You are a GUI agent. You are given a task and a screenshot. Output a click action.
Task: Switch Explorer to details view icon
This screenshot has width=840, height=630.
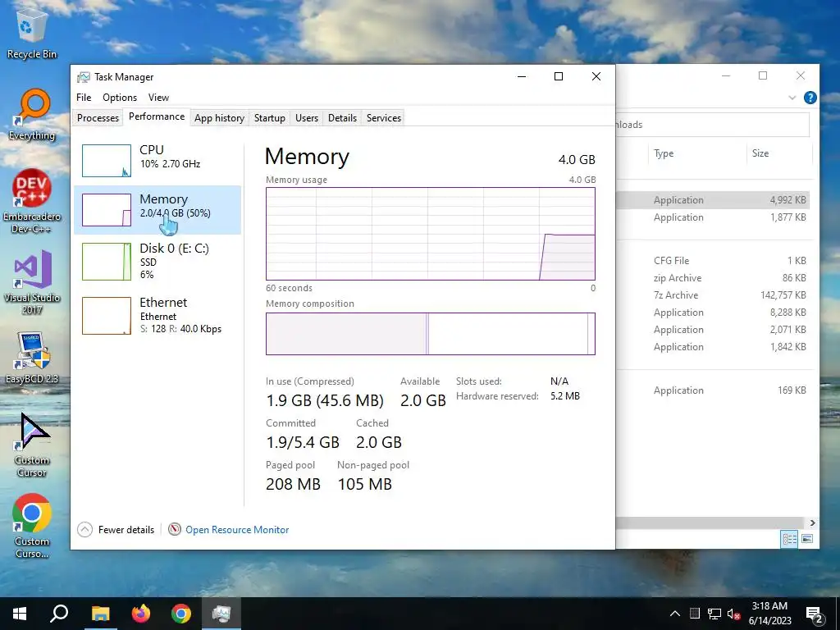(789, 539)
